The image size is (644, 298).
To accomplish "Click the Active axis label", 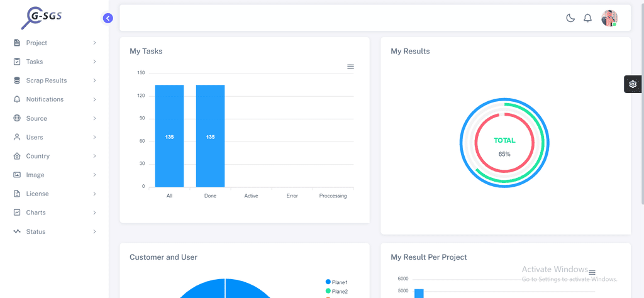I will click(252, 196).
